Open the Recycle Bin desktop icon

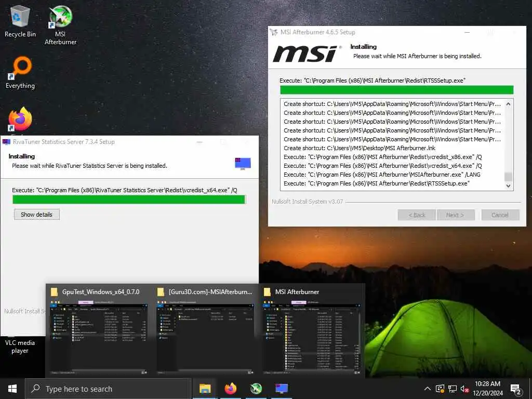pyautogui.click(x=20, y=21)
